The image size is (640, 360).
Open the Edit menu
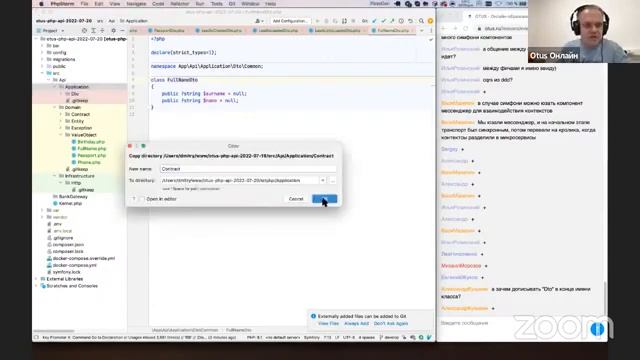coord(99,4)
